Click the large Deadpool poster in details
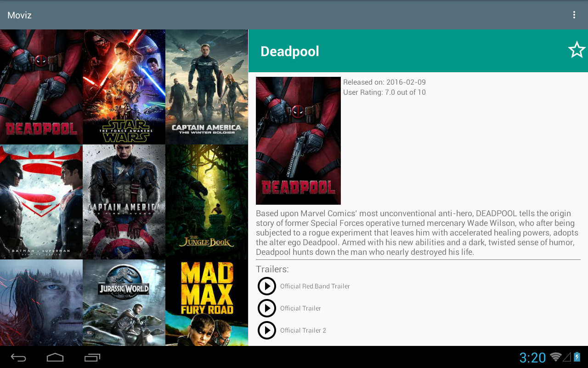Screen dimensions: 588x368 pyautogui.click(x=298, y=141)
